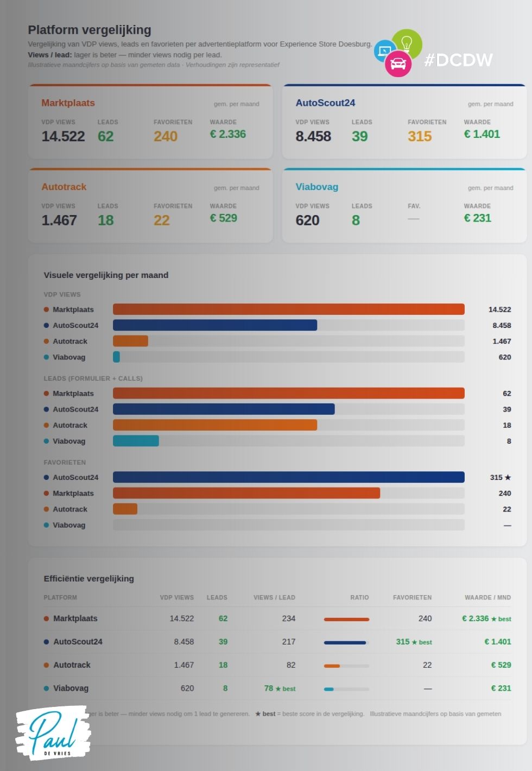Click the blue monitor icon in the DCDW logo
Screen dimensions: 532x771
pos(385,51)
